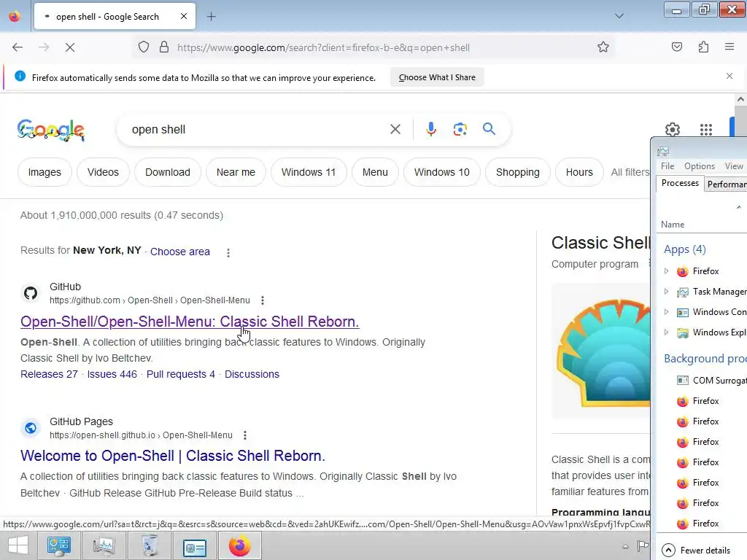Submit search with the magnifier icon
The height and width of the screenshot is (560, 747).
click(489, 128)
